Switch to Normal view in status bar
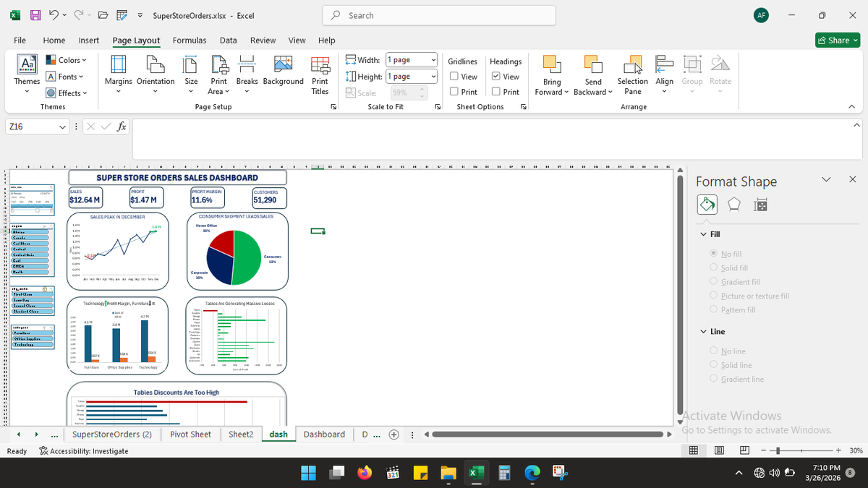This screenshot has height=488, width=868. point(693,450)
